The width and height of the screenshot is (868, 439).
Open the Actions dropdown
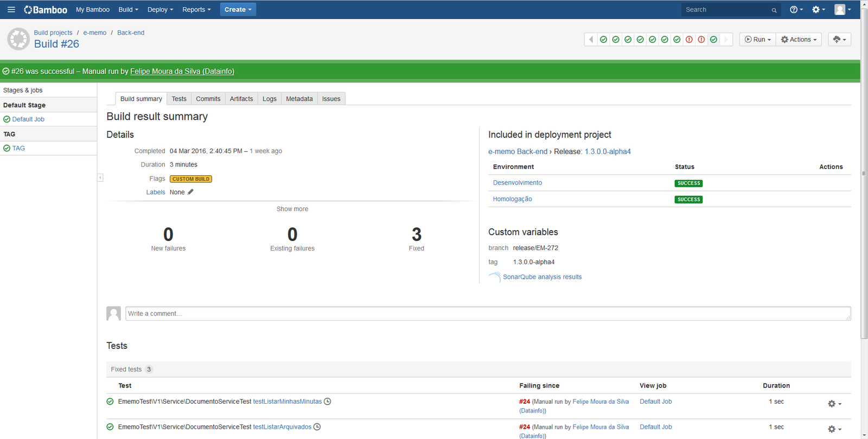click(x=799, y=40)
